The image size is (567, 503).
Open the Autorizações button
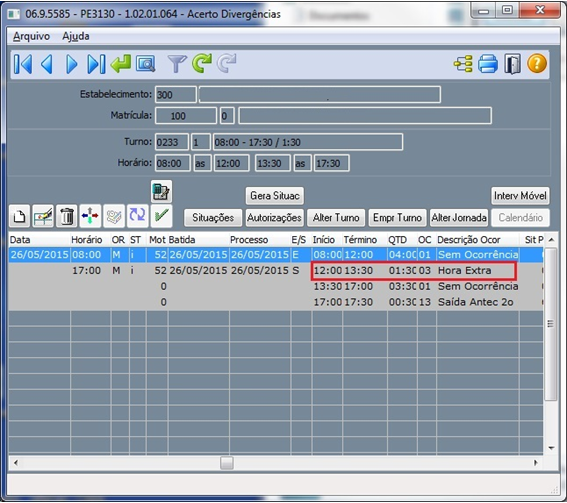tap(274, 218)
